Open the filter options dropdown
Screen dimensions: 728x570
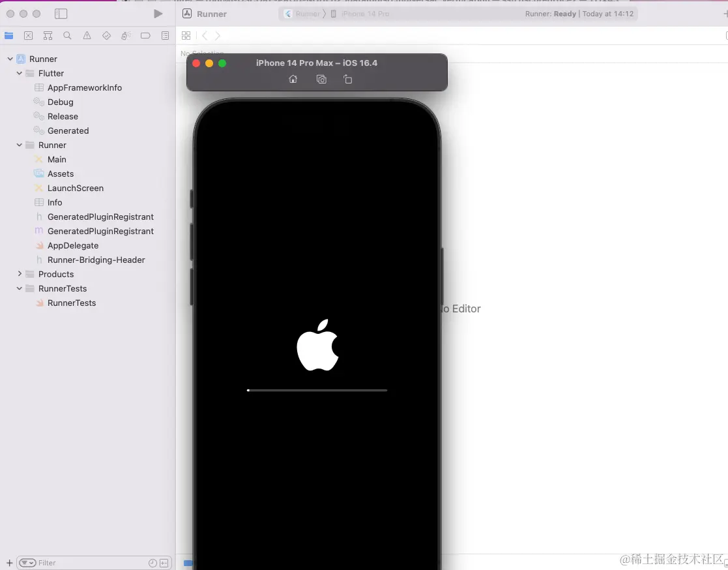(x=27, y=563)
